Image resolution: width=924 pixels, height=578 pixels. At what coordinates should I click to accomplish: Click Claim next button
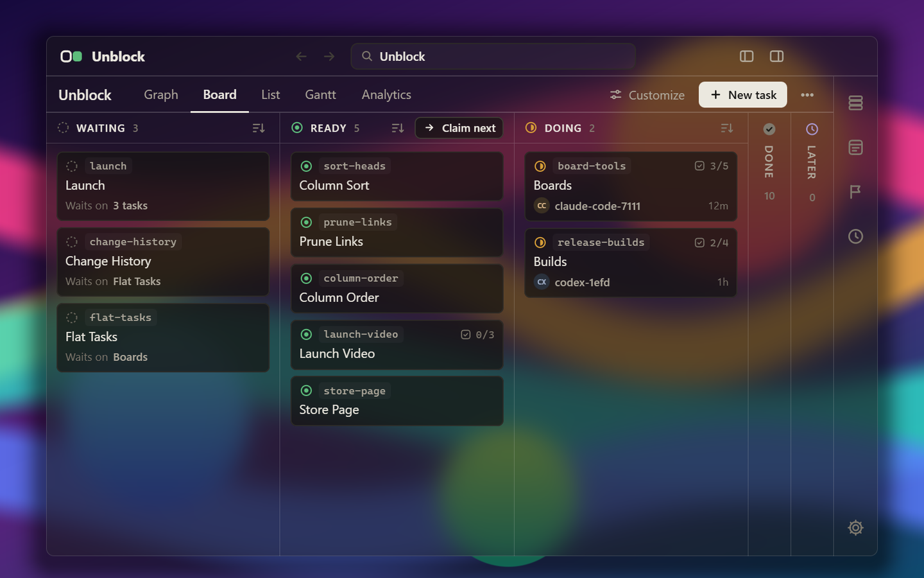[x=459, y=128]
